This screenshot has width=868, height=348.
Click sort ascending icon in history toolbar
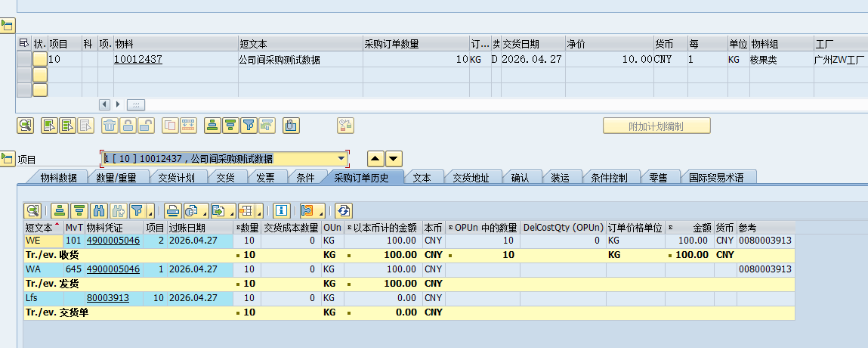60,210
